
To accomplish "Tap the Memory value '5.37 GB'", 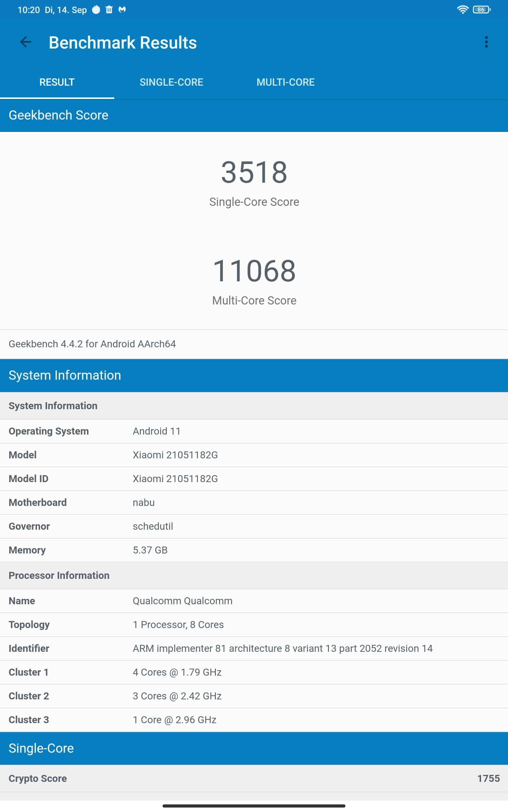I will pos(150,550).
